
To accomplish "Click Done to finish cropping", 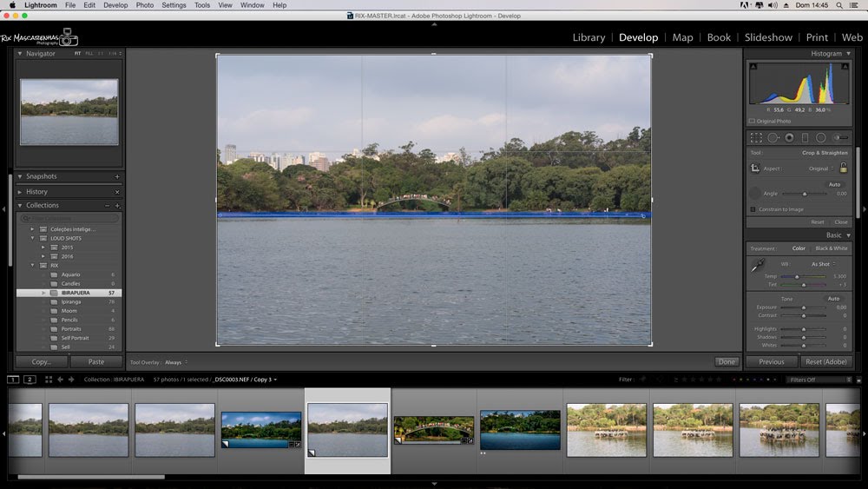I will (x=727, y=362).
